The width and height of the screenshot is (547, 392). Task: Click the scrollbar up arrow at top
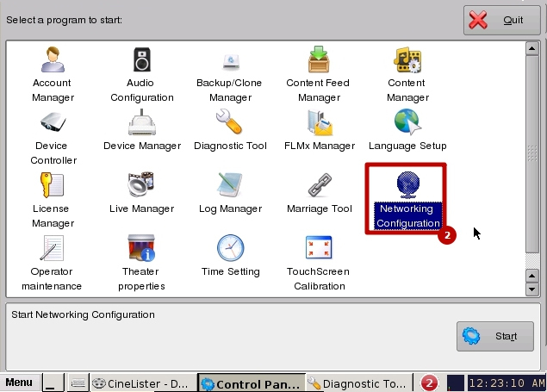(x=532, y=48)
